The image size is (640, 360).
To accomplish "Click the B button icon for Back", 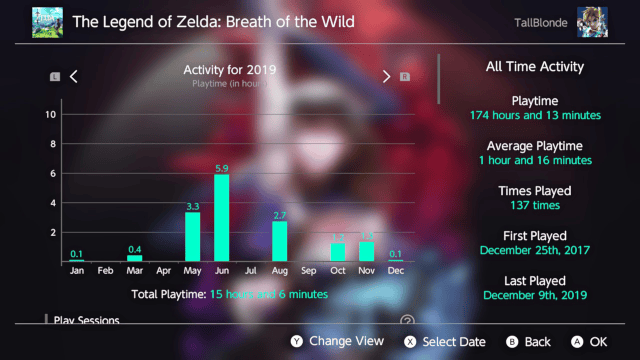I will [x=512, y=342].
